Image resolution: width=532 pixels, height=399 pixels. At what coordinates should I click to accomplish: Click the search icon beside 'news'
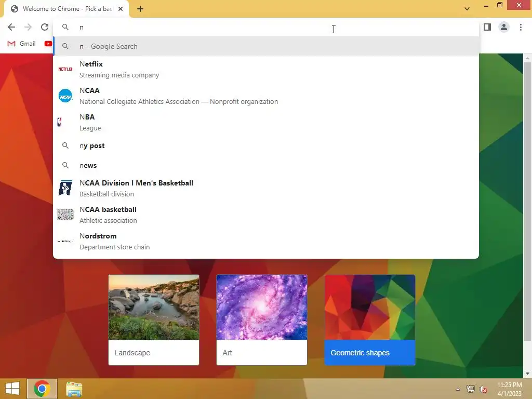pyautogui.click(x=65, y=165)
